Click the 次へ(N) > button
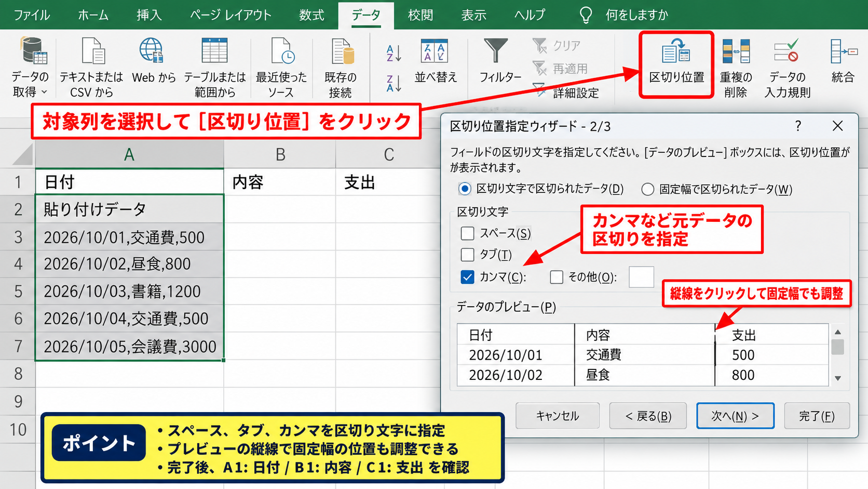 tap(735, 416)
